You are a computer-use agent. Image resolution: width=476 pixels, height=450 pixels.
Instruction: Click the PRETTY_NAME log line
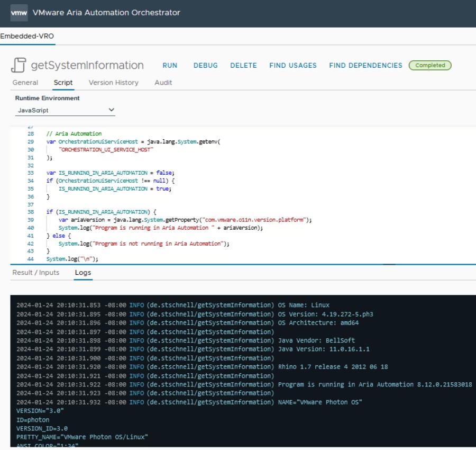[x=83, y=437]
